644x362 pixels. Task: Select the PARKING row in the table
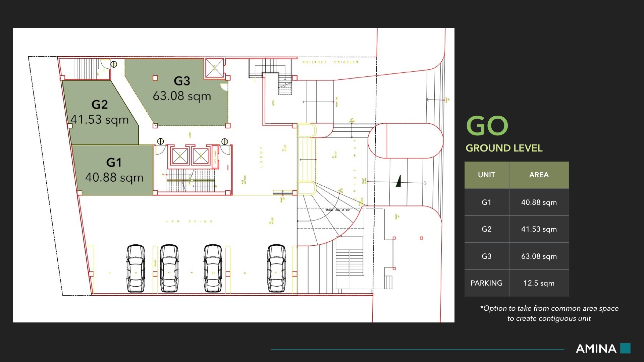[x=517, y=283]
